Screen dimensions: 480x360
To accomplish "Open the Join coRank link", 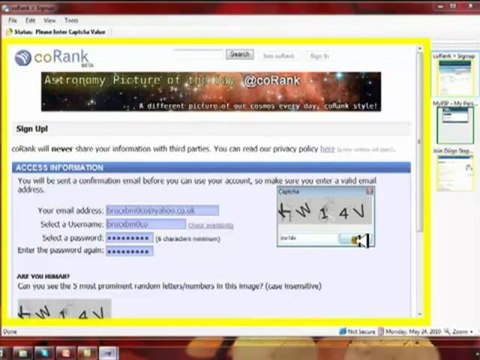I will [279, 56].
